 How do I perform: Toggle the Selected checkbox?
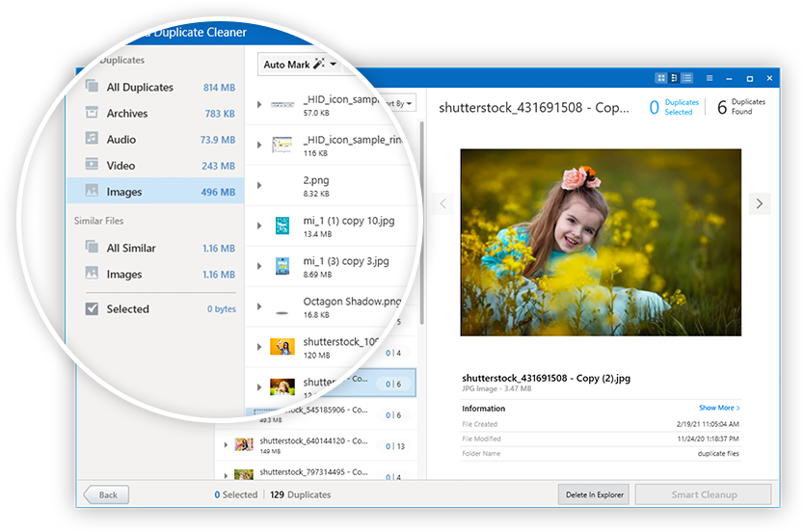92,308
